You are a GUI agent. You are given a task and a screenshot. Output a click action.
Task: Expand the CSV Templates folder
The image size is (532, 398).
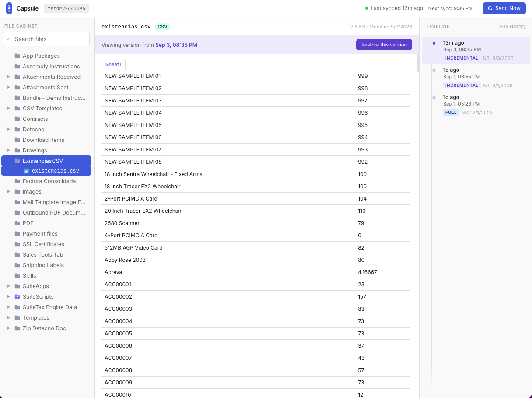pos(9,109)
